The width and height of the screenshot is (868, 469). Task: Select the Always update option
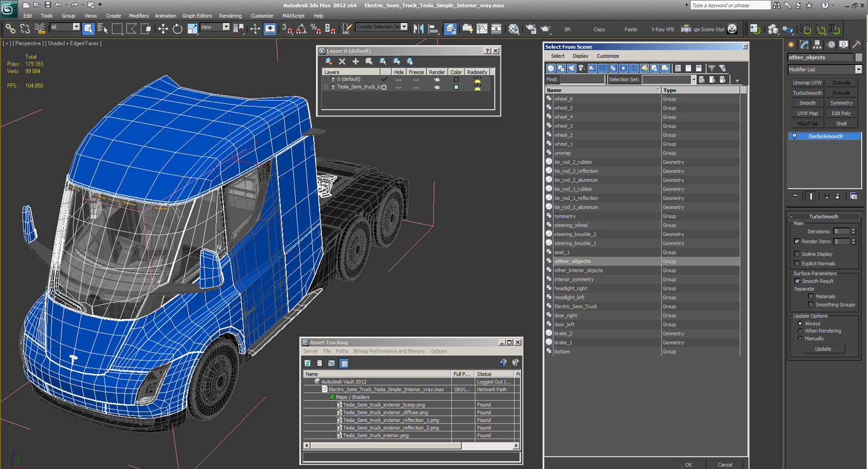[x=800, y=324]
